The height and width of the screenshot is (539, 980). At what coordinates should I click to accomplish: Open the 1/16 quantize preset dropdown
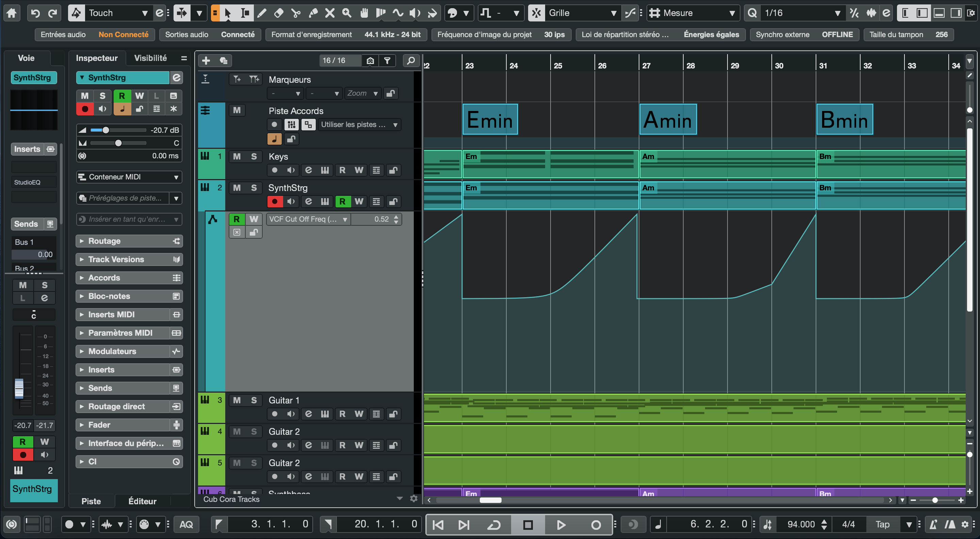tap(802, 13)
